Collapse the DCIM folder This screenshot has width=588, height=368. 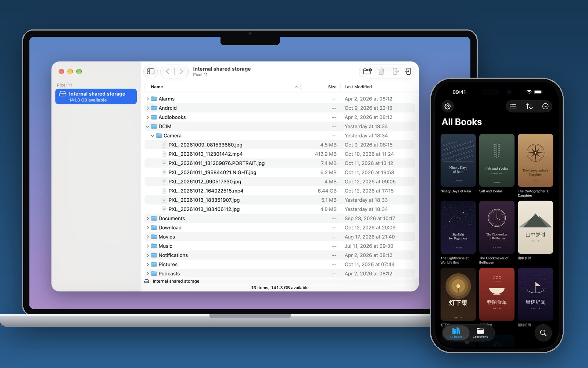click(x=148, y=127)
